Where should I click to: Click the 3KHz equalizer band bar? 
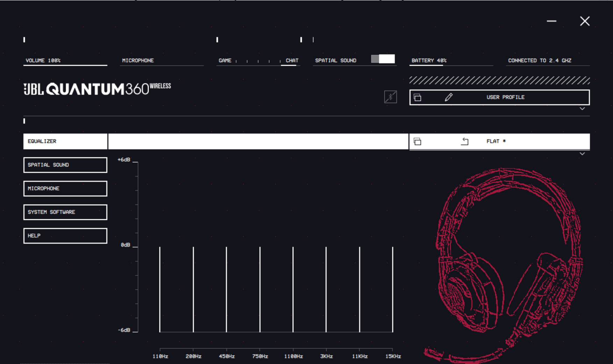326,290
